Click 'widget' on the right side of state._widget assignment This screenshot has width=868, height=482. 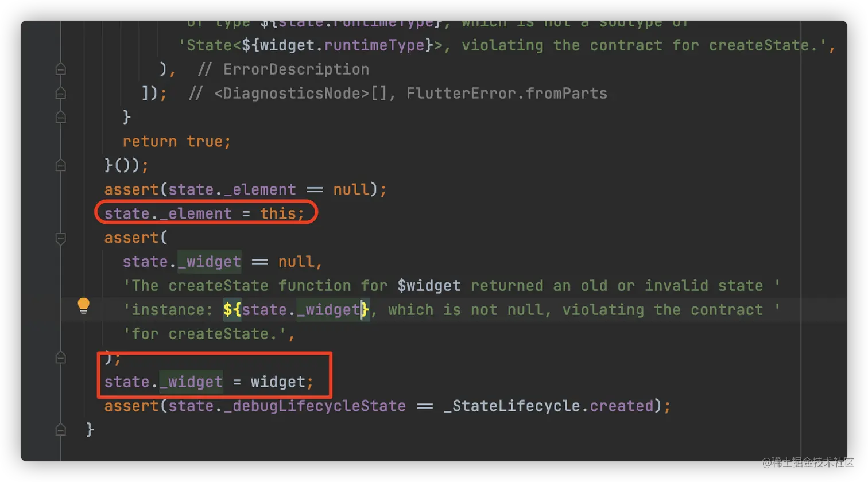(x=278, y=382)
